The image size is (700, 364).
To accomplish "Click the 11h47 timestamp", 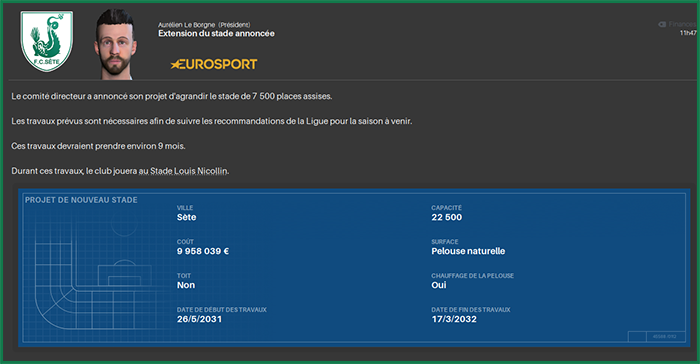I will point(688,33).
